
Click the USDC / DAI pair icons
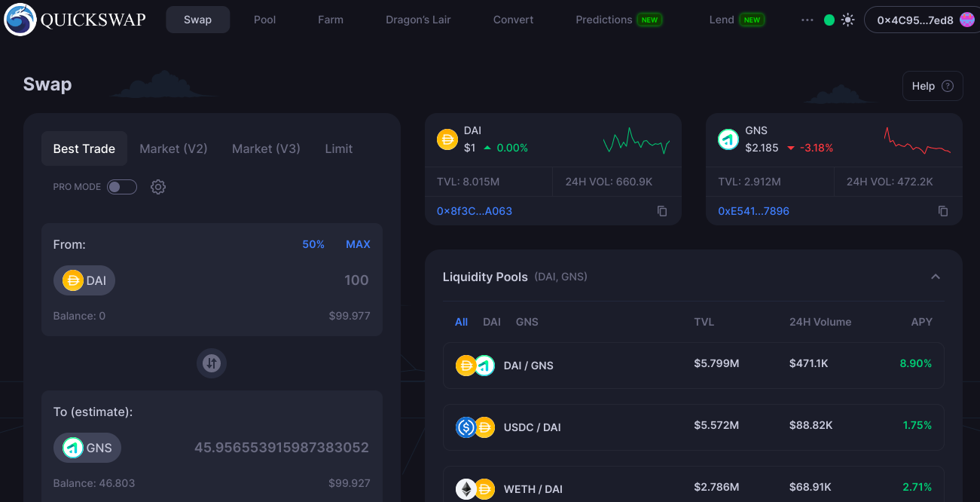[475, 427]
